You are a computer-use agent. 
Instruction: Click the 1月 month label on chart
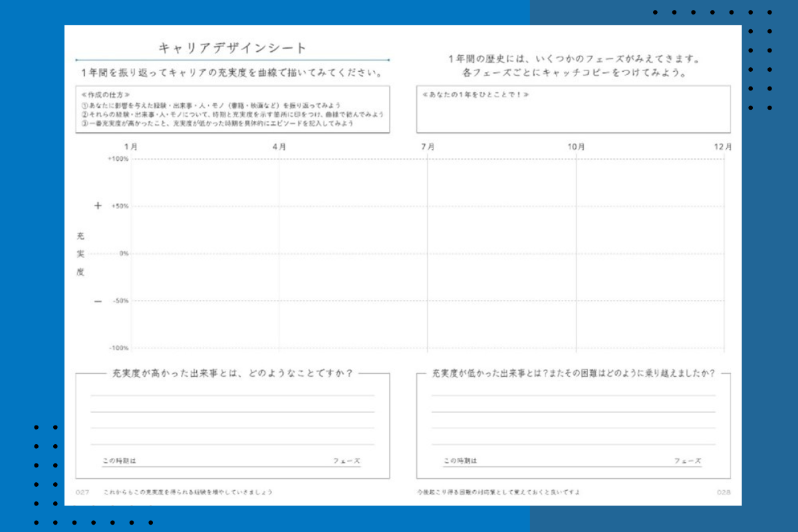131,147
